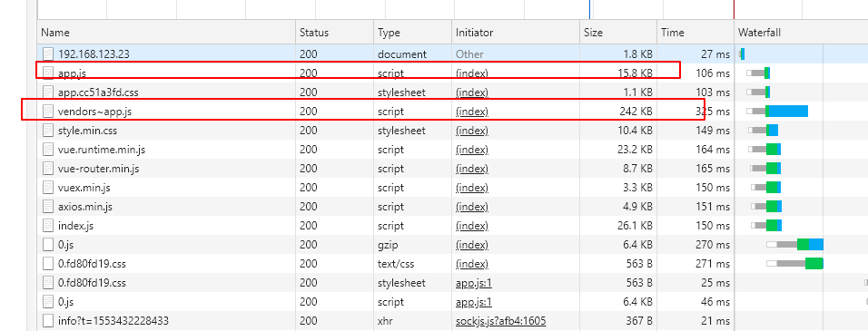The width and height of the screenshot is (868, 331).
Task: Select the app.cc51a3fd.css request row
Action: (386, 92)
